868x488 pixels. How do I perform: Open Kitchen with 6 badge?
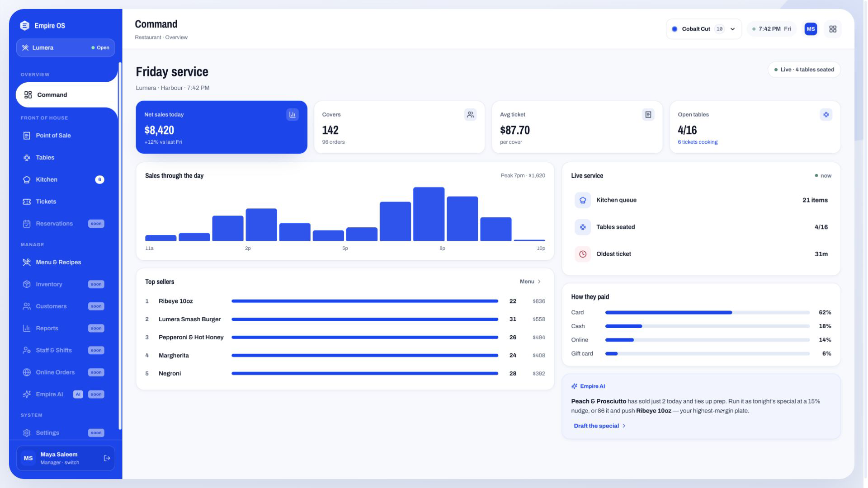[x=63, y=180]
